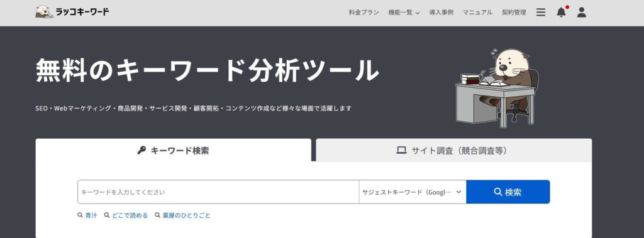The width and height of the screenshot is (644, 238).
Task: Click the 無料のキーワード分析ツール heading
Action: [x=208, y=70]
